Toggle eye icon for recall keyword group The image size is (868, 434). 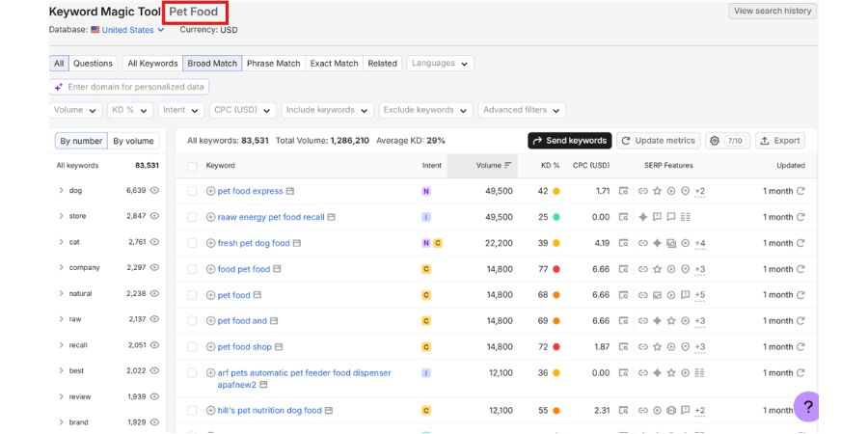tap(155, 345)
